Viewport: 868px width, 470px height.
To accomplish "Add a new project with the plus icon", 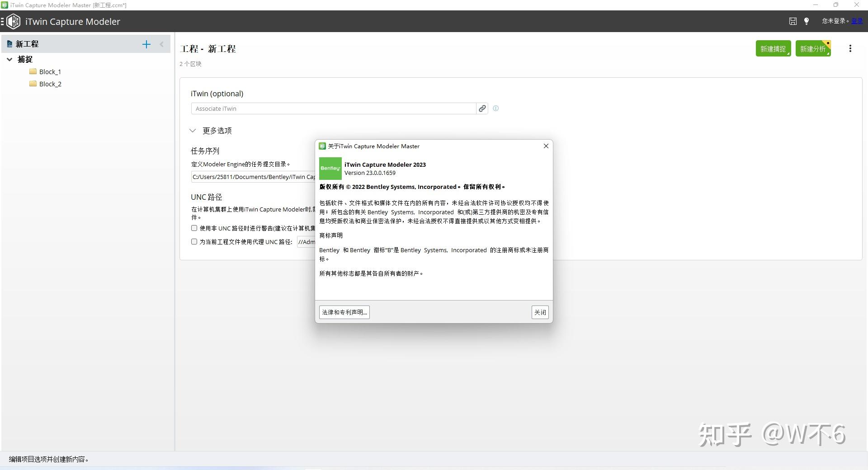I will click(x=146, y=44).
